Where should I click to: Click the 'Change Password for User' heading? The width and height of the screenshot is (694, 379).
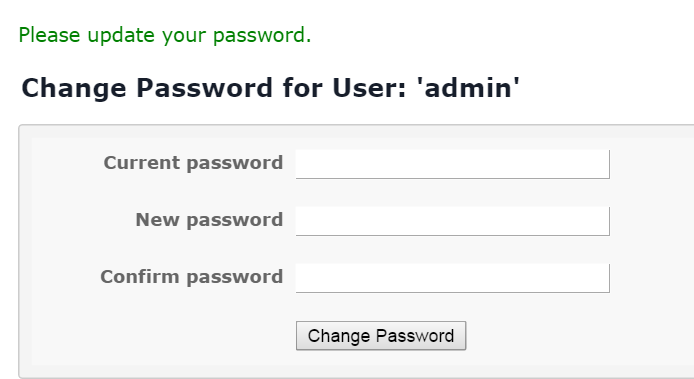(x=270, y=88)
